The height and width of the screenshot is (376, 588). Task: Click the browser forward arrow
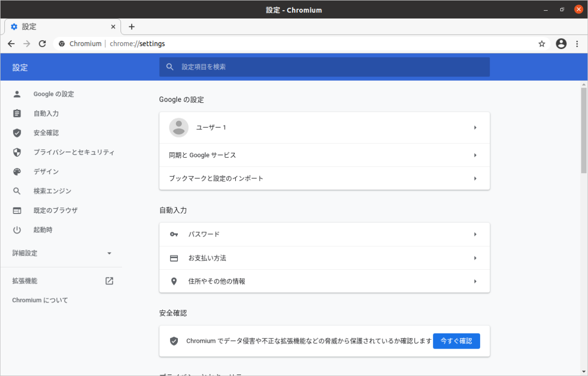[27, 44]
